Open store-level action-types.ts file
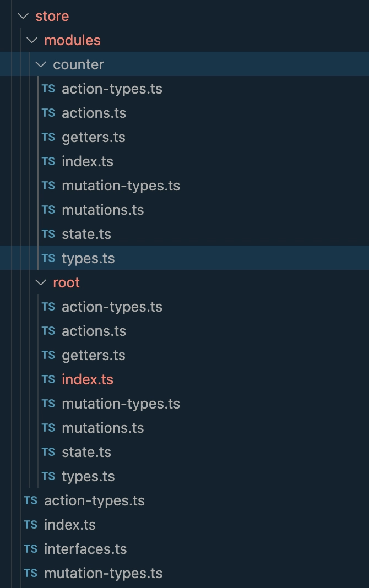Image resolution: width=369 pixels, height=588 pixels. pyautogui.click(x=95, y=500)
